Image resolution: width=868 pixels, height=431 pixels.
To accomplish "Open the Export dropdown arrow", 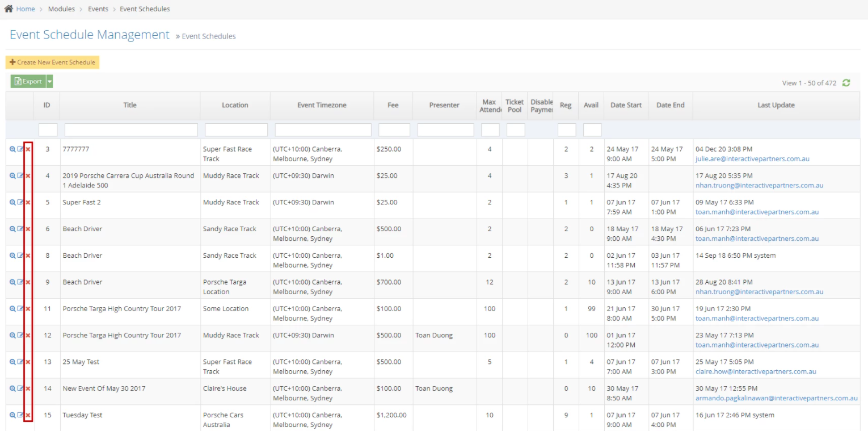I will 49,82.
